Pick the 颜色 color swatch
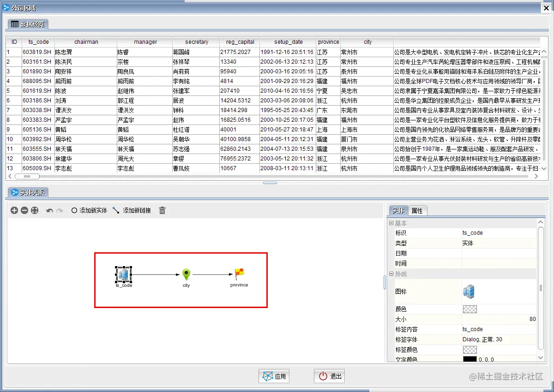Screen dimensions: 554x392 470,309
